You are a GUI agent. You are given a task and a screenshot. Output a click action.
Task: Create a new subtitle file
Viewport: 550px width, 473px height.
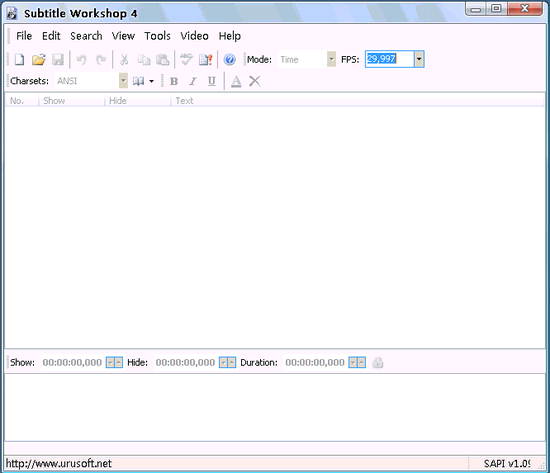[x=19, y=60]
